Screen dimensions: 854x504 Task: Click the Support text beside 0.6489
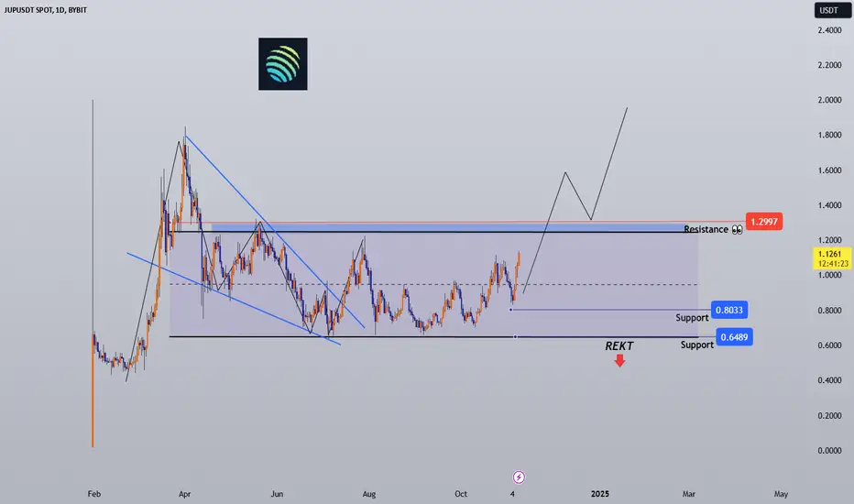[697, 345]
